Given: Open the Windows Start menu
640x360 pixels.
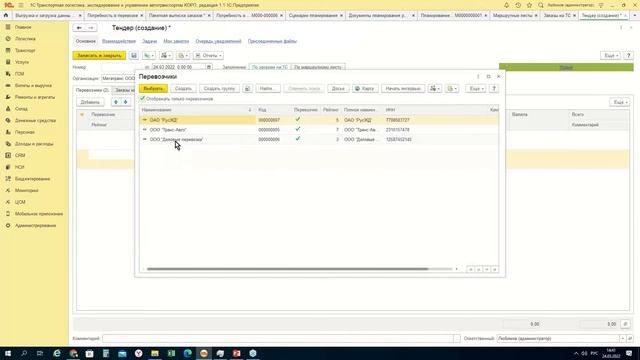Looking at the screenshot, I should (x=8, y=353).
